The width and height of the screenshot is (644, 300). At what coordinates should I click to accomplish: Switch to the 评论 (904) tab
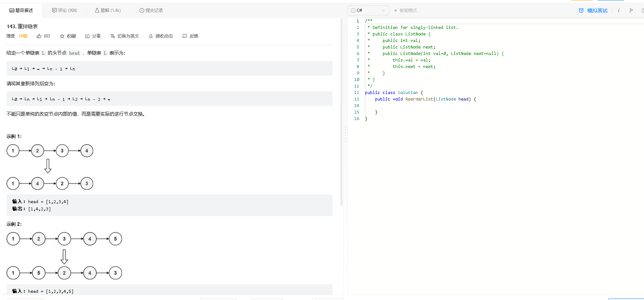[x=65, y=10]
